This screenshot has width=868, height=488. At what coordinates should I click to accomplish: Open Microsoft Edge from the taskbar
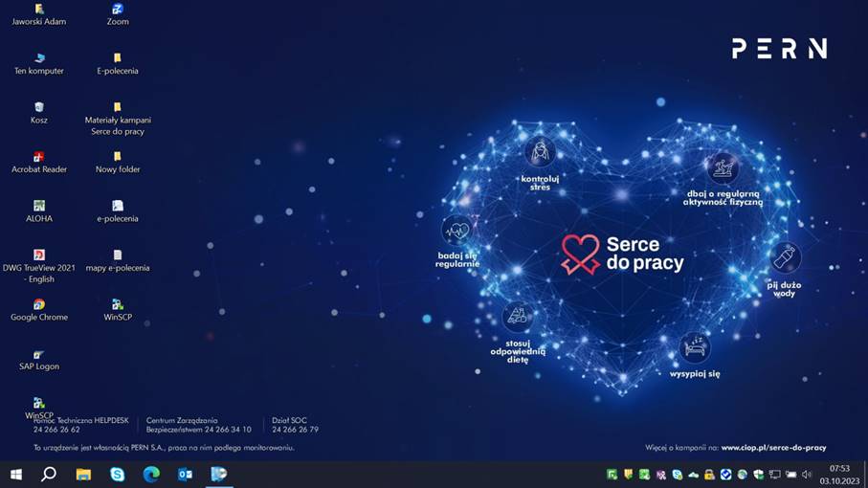151,474
